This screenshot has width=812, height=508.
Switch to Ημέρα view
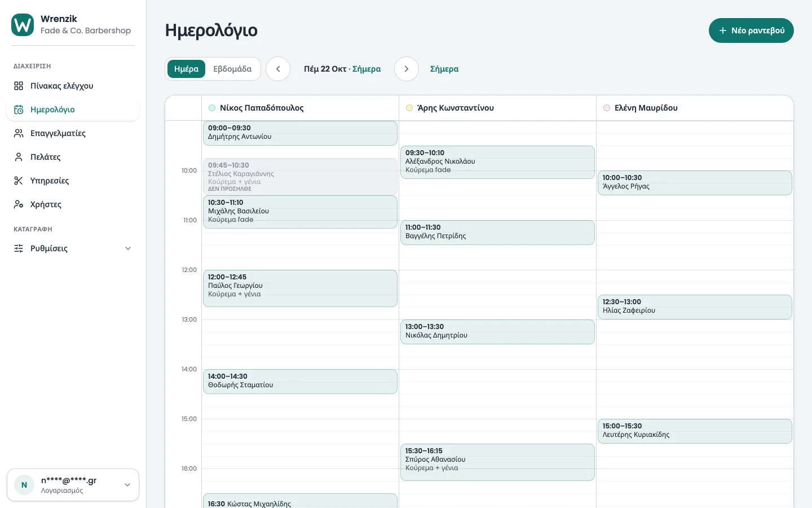click(x=186, y=69)
